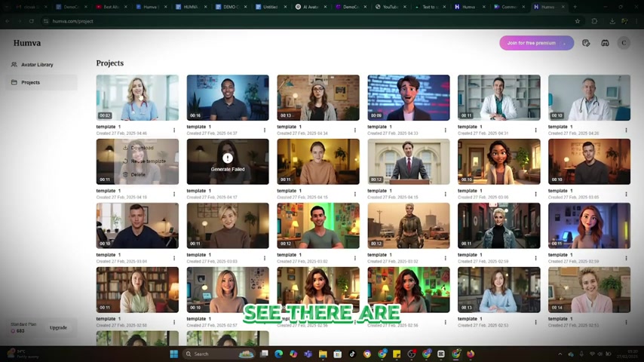This screenshot has height=362, width=644.
Task: Open options for project created 02:58
Action: click(x=174, y=322)
